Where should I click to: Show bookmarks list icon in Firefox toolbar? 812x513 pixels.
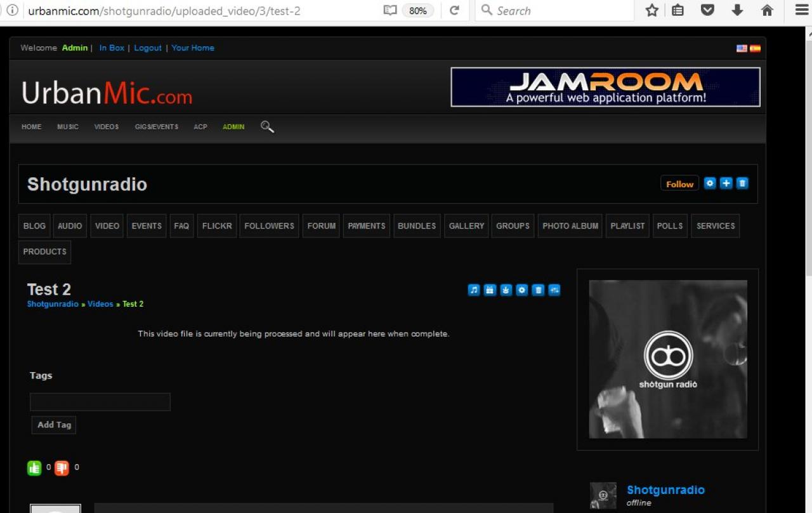pos(678,10)
